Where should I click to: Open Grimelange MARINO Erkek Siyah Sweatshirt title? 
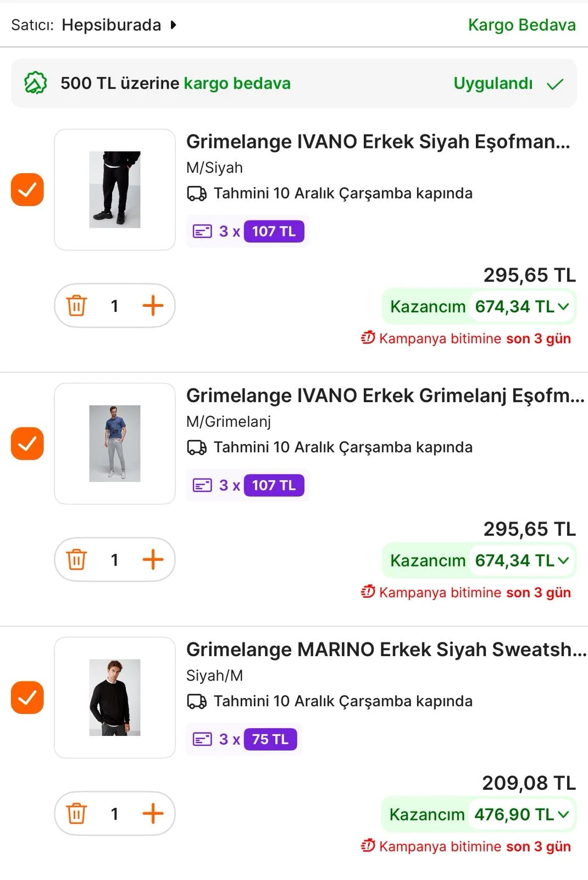(x=386, y=650)
